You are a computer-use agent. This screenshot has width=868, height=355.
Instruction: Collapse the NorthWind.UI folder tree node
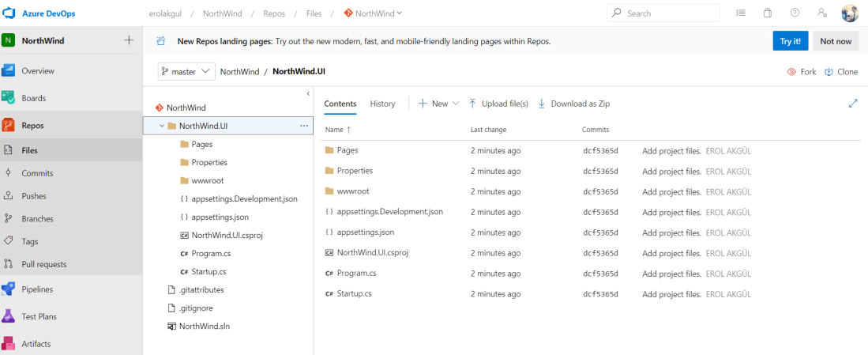pos(162,126)
